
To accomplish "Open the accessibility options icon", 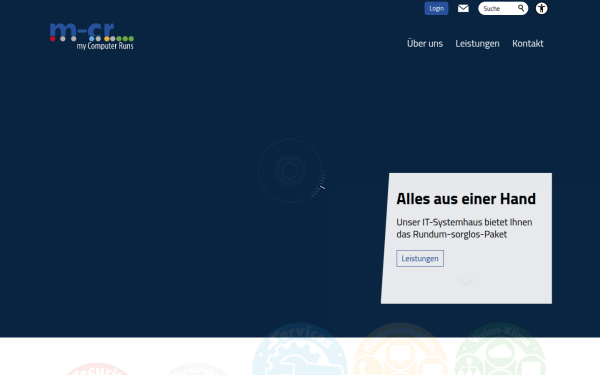I will click(x=541, y=8).
